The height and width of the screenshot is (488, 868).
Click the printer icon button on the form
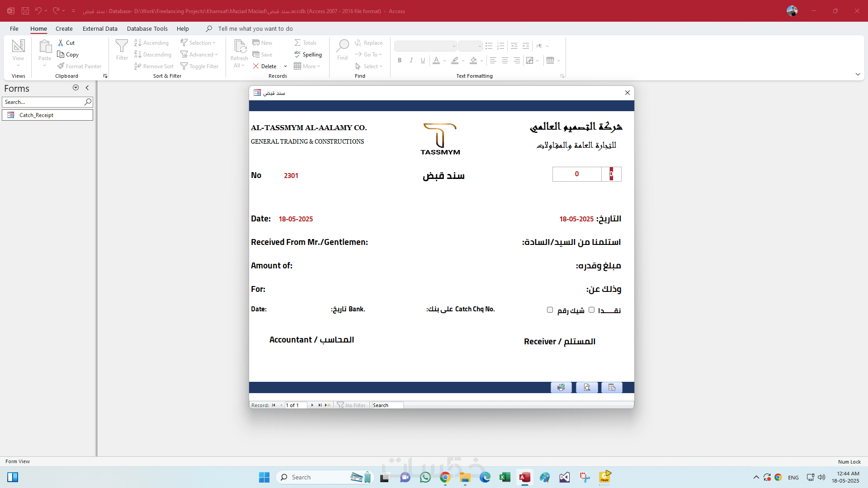click(561, 388)
